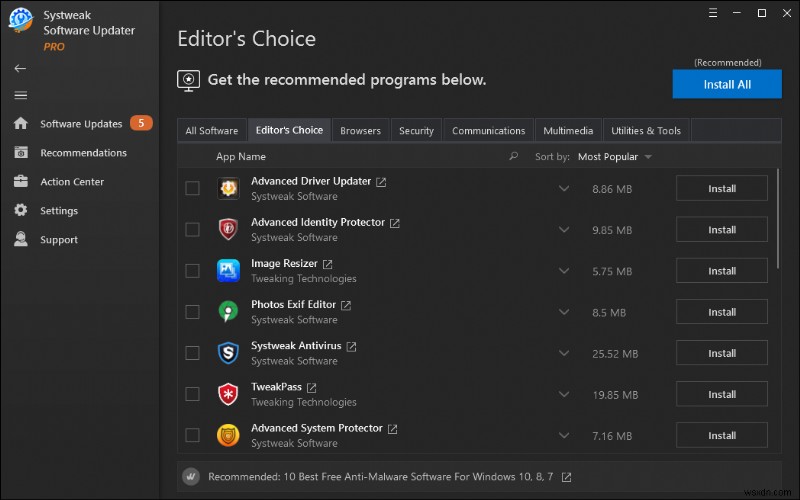Image resolution: width=800 pixels, height=500 pixels.
Task: Open external link beside Image Resizer
Action: pos(328,264)
